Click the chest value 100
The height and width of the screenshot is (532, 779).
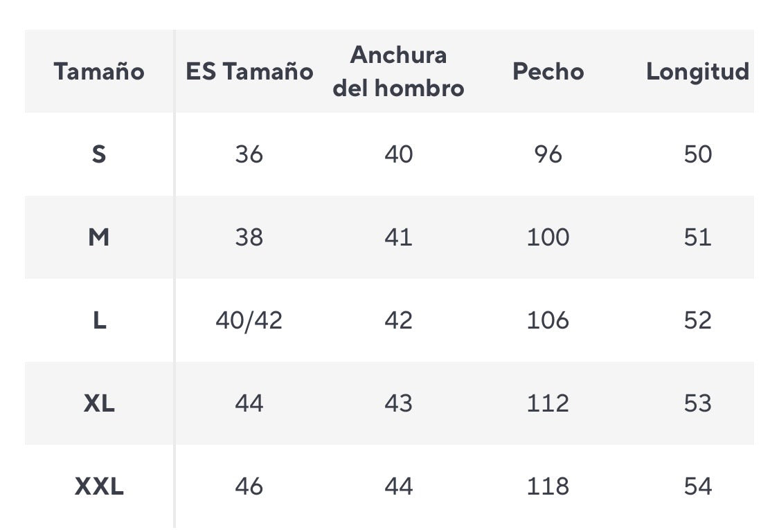(x=548, y=237)
